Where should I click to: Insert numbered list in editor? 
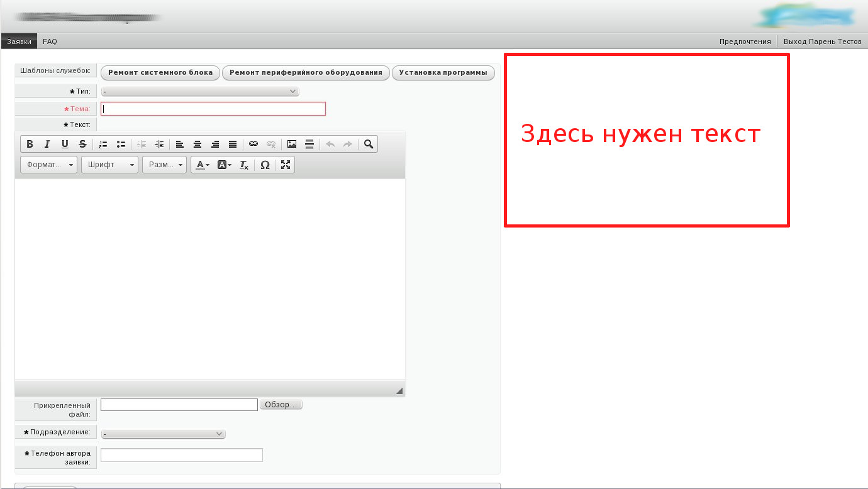(104, 144)
